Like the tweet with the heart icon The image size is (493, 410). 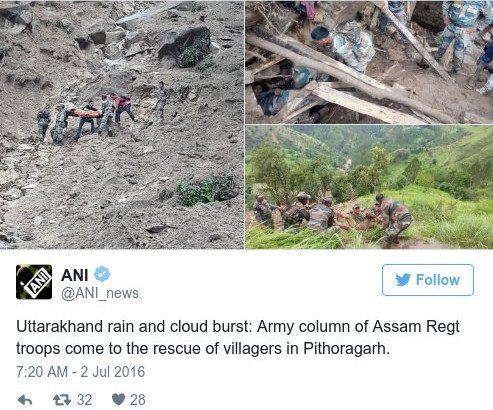[118, 399]
